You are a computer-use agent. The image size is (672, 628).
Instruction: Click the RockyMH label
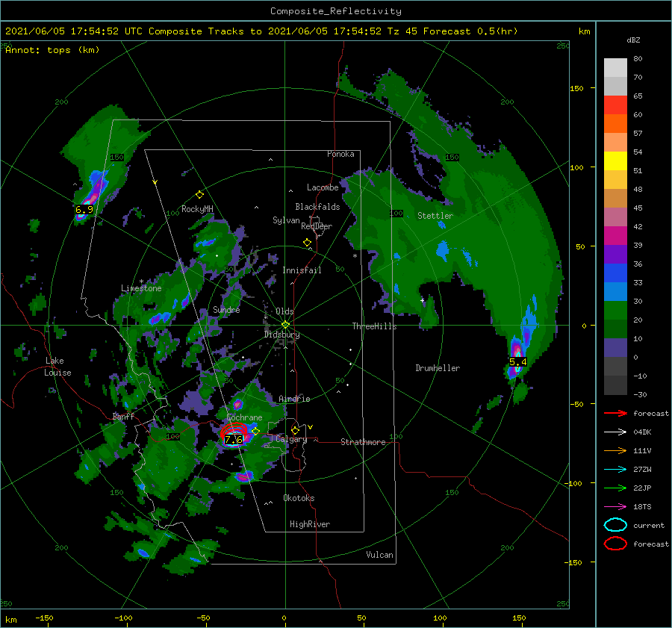197,209
